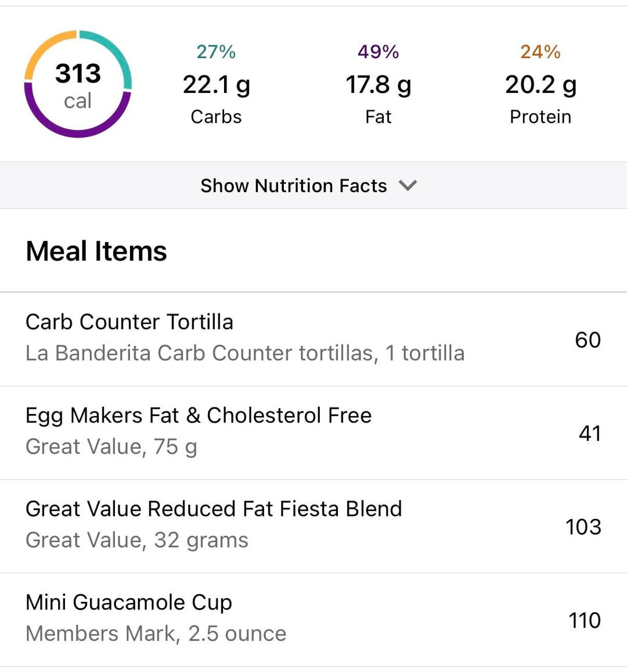
Task: Select the 17.8 g Fat value
Action: click(378, 85)
